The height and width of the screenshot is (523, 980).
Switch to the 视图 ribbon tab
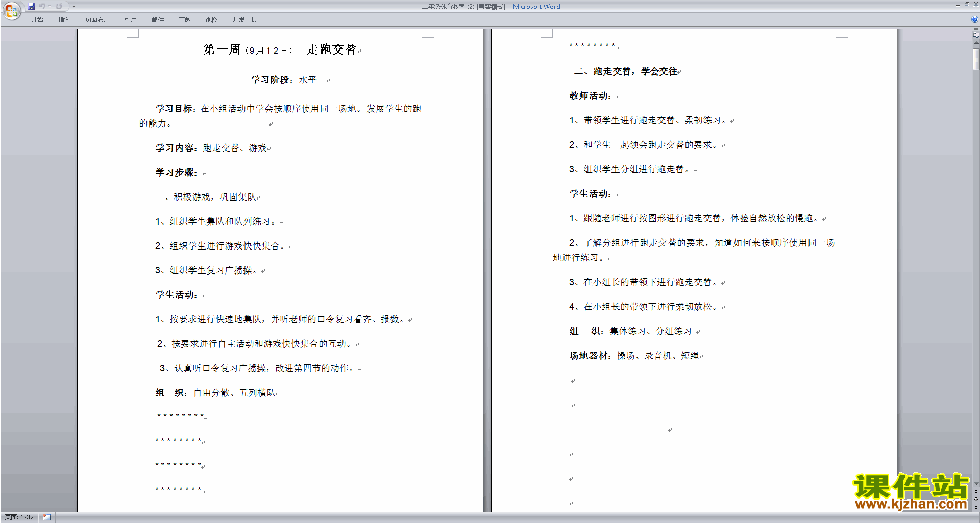tap(212, 20)
